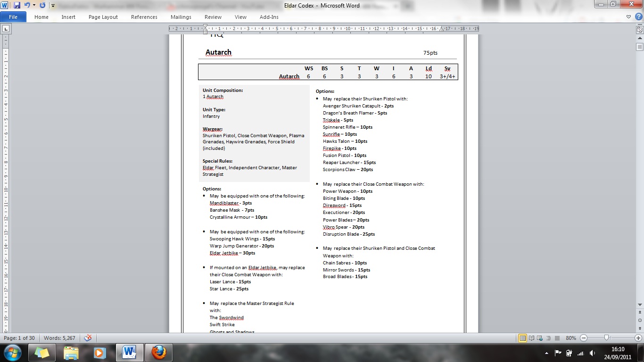Open Sticky Notes from the taskbar

click(41, 353)
